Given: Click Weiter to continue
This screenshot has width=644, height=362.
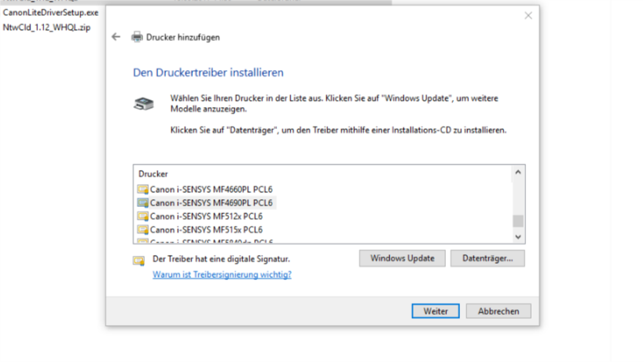Looking at the screenshot, I should (x=436, y=311).
